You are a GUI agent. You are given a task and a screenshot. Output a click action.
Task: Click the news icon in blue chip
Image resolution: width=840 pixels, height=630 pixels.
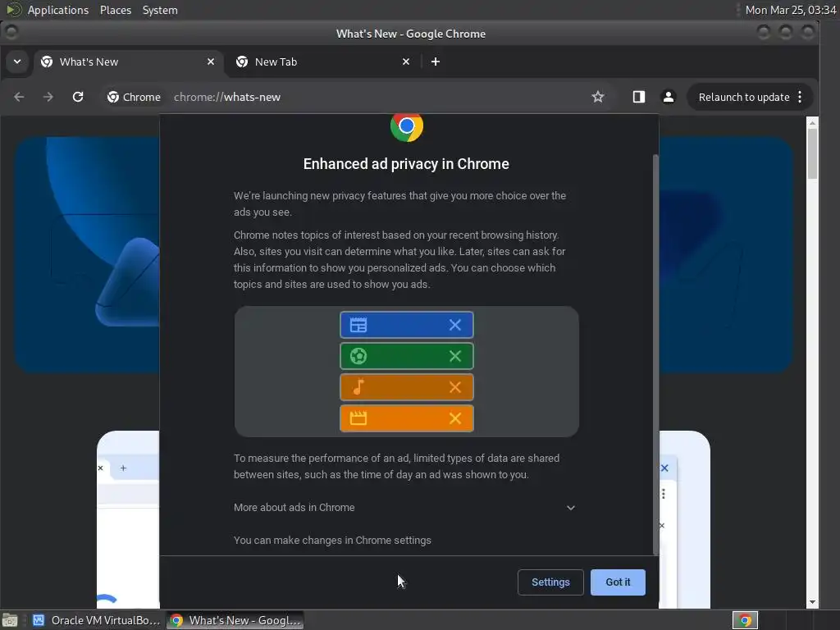358,325
